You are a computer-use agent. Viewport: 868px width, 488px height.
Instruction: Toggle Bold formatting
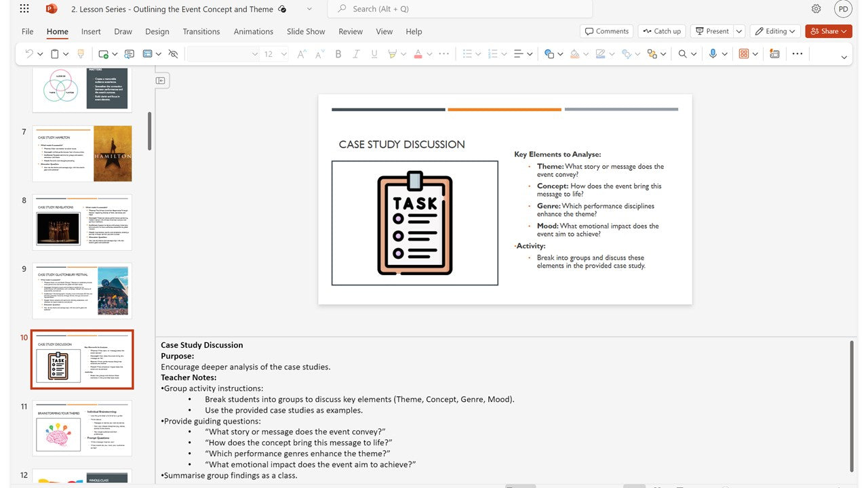[x=338, y=54]
